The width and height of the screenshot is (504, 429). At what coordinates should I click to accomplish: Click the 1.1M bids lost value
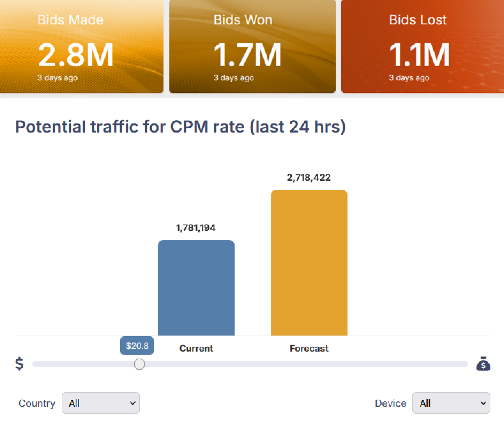(419, 55)
